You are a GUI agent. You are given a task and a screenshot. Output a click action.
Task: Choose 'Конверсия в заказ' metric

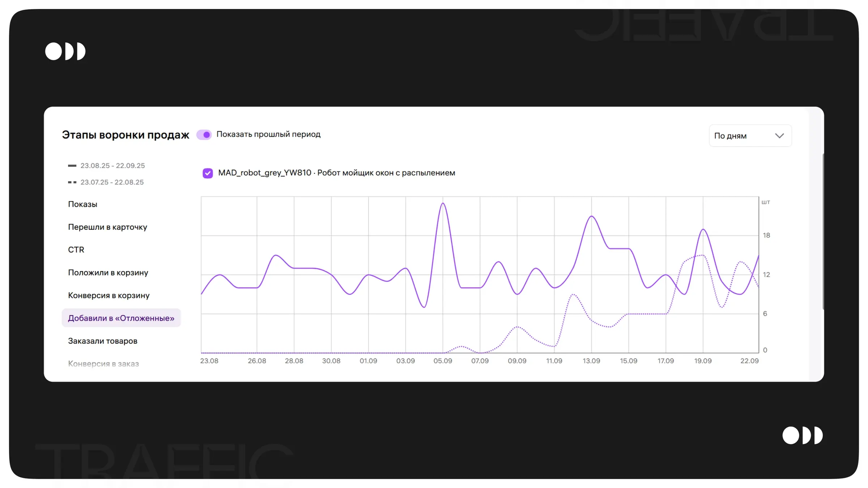[103, 364]
